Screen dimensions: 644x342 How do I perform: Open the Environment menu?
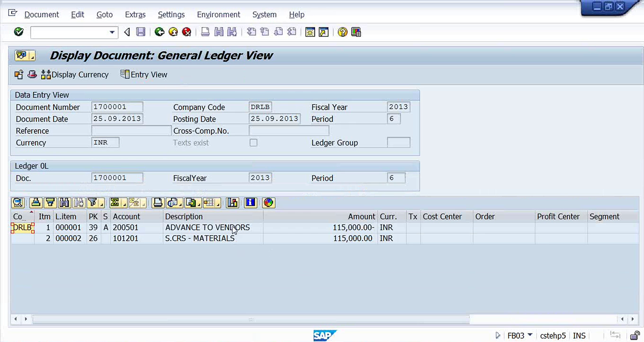click(x=219, y=15)
